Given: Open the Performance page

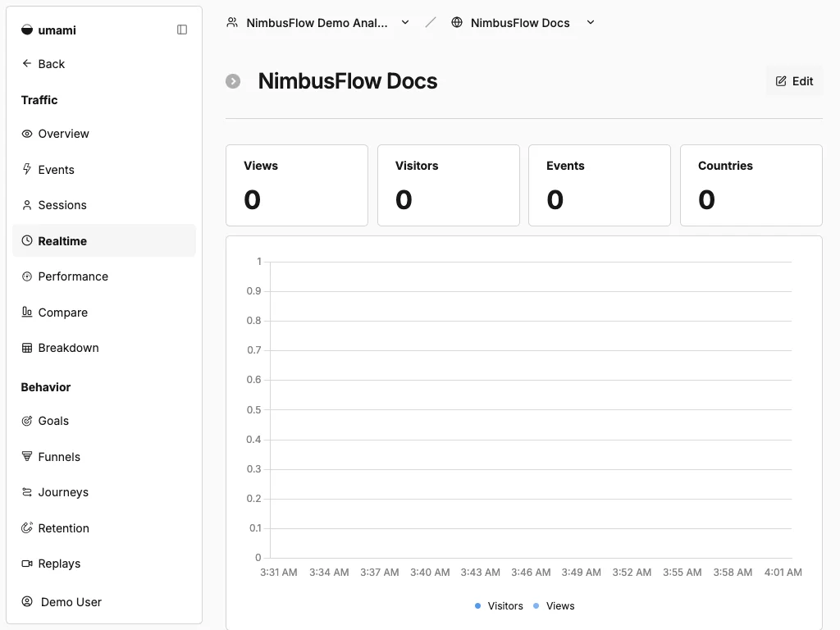Looking at the screenshot, I should pyautogui.click(x=104, y=276).
